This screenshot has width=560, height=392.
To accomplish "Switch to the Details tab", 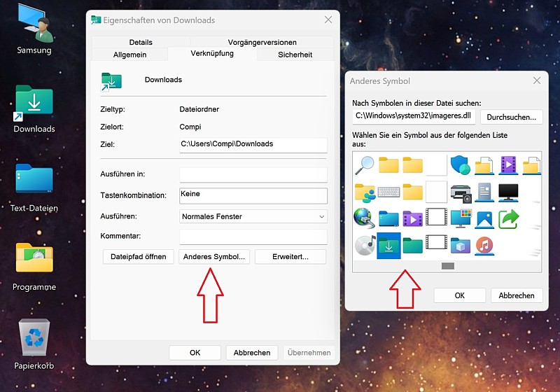I will point(141,42).
